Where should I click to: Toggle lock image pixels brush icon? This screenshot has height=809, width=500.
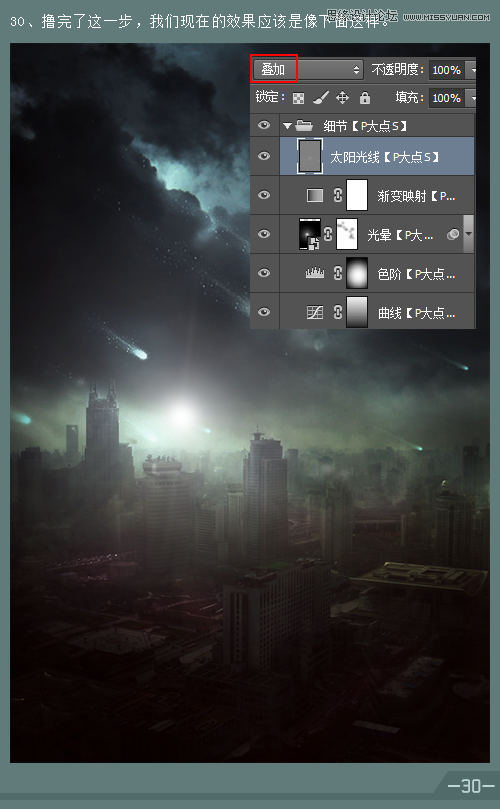(320, 98)
